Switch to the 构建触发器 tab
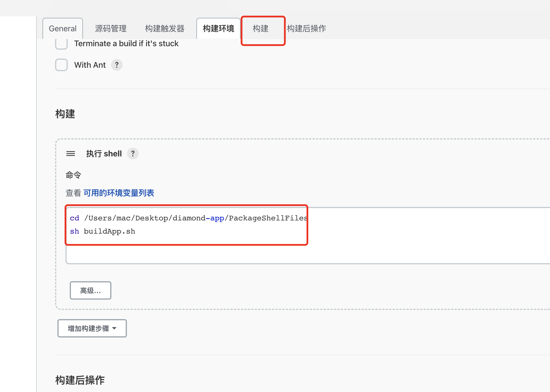The image size is (550, 392). 164,28
